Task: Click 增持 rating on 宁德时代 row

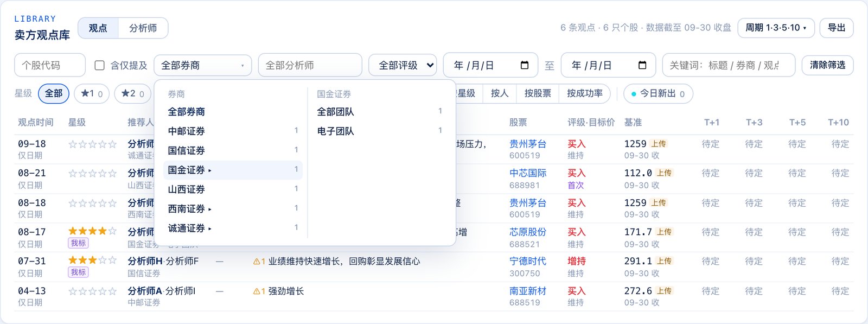Action: [x=577, y=261]
